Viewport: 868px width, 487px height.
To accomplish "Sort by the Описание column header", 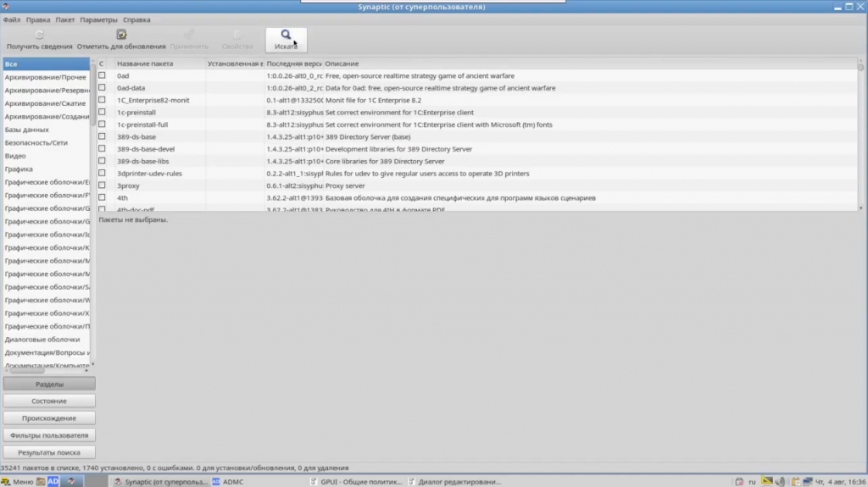I will point(590,64).
